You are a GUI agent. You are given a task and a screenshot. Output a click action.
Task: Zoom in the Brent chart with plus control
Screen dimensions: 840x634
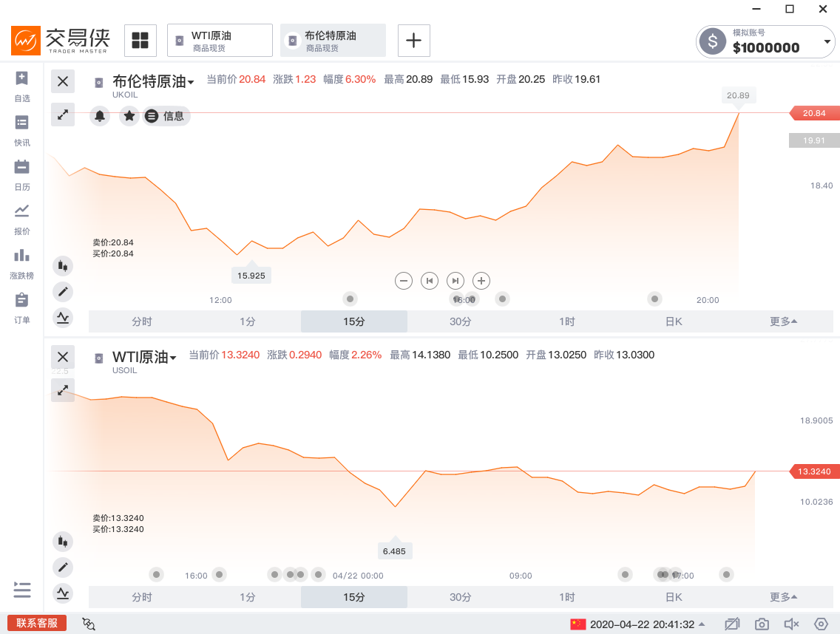481,281
